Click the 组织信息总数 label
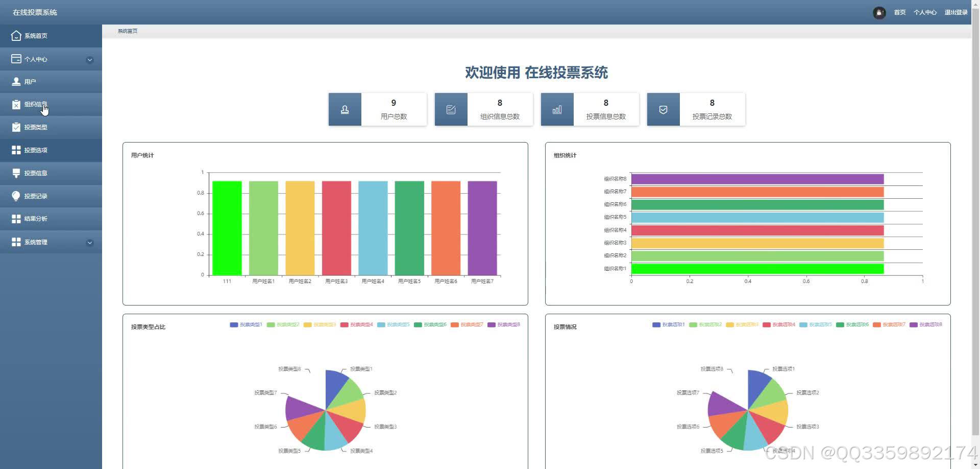This screenshot has height=469, width=980. click(500, 116)
